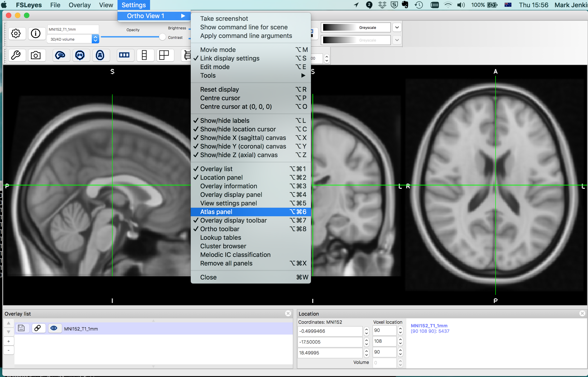Toggle Show/hide Y (coronal) canvas
The image size is (588, 377).
251,146
